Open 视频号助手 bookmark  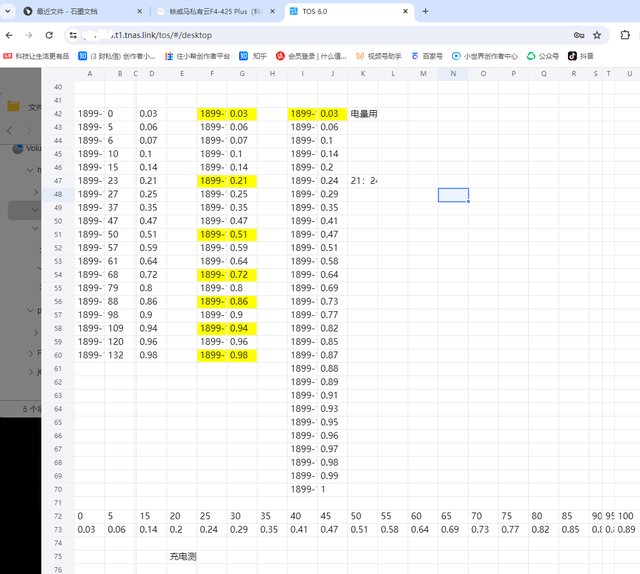(379, 56)
